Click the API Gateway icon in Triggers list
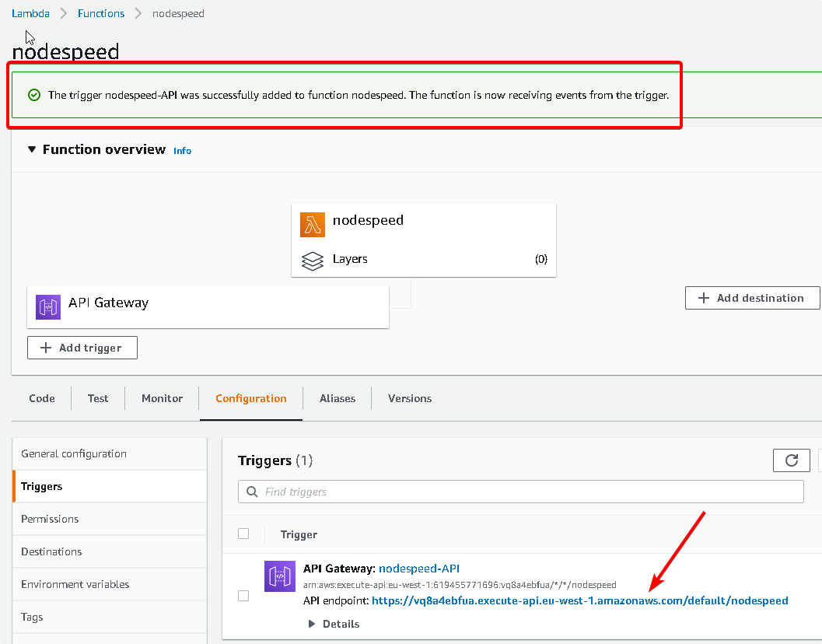The width and height of the screenshot is (822, 644). tap(280, 576)
